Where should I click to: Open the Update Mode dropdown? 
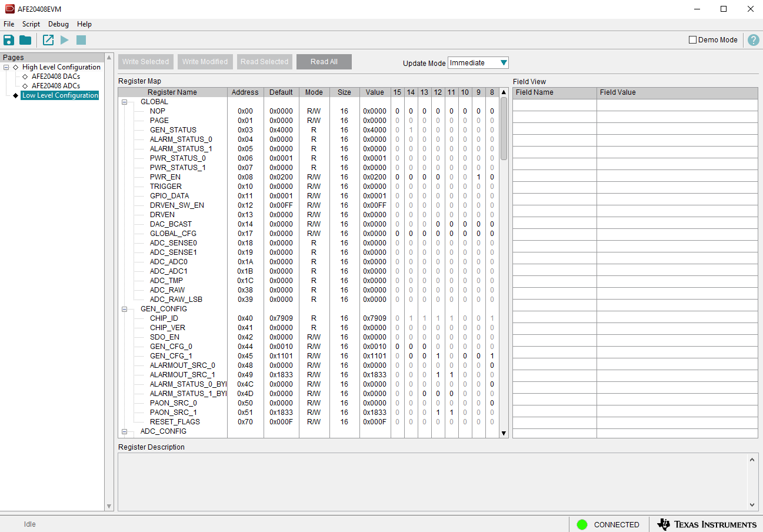[478, 63]
